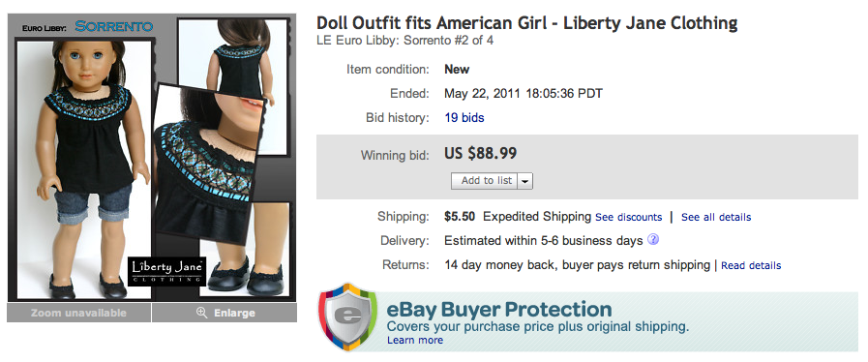The height and width of the screenshot is (362, 868).
Task: Click the close-up collar detail photo
Action: 205,165
